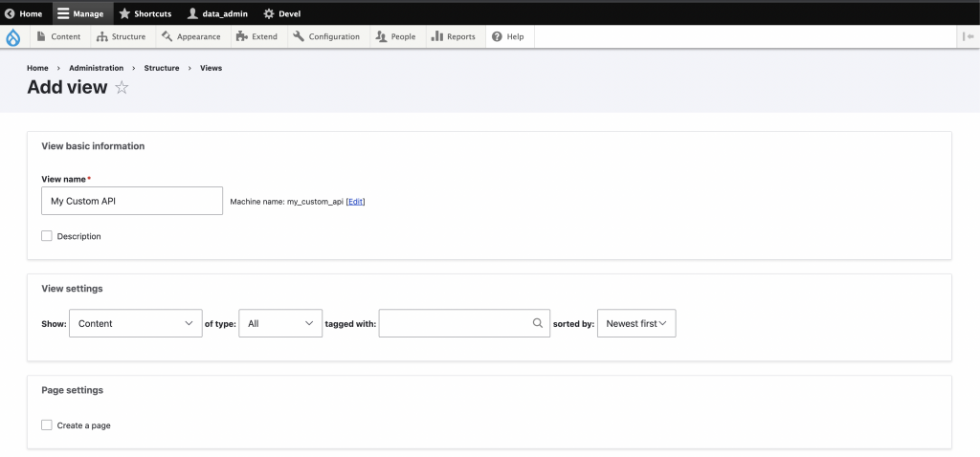Toggle toolbar orientation at the right edge
The width and height of the screenshot is (980, 457).
(967, 37)
